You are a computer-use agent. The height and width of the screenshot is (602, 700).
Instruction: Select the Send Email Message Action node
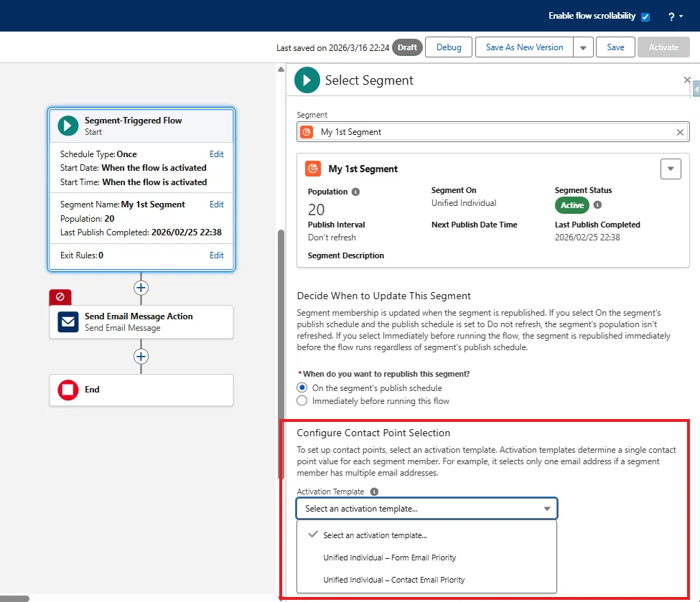141,321
